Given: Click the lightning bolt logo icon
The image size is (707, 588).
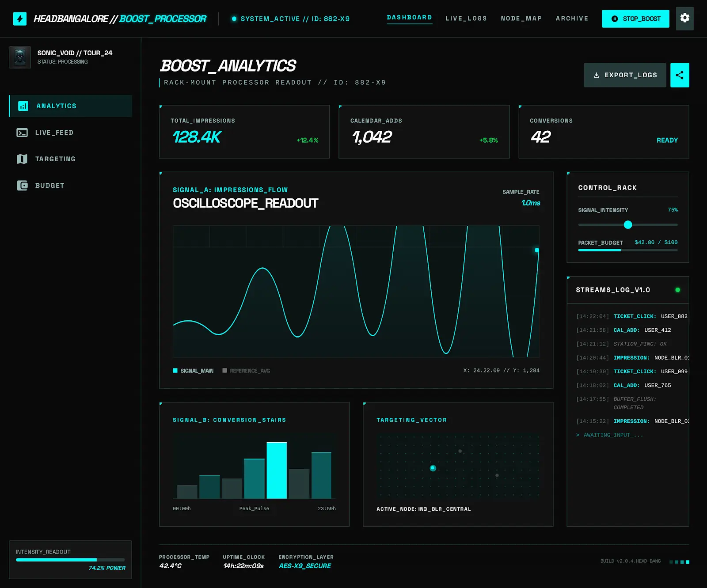Looking at the screenshot, I should coord(20,19).
